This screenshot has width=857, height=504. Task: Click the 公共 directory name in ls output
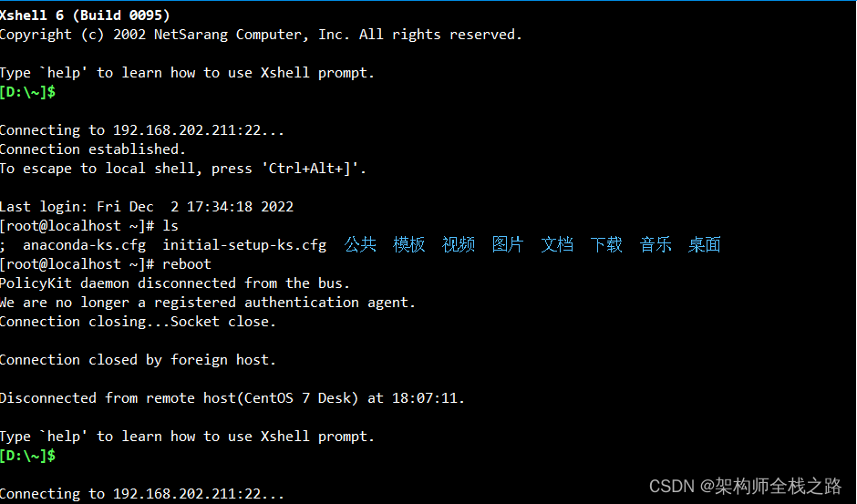point(360,244)
